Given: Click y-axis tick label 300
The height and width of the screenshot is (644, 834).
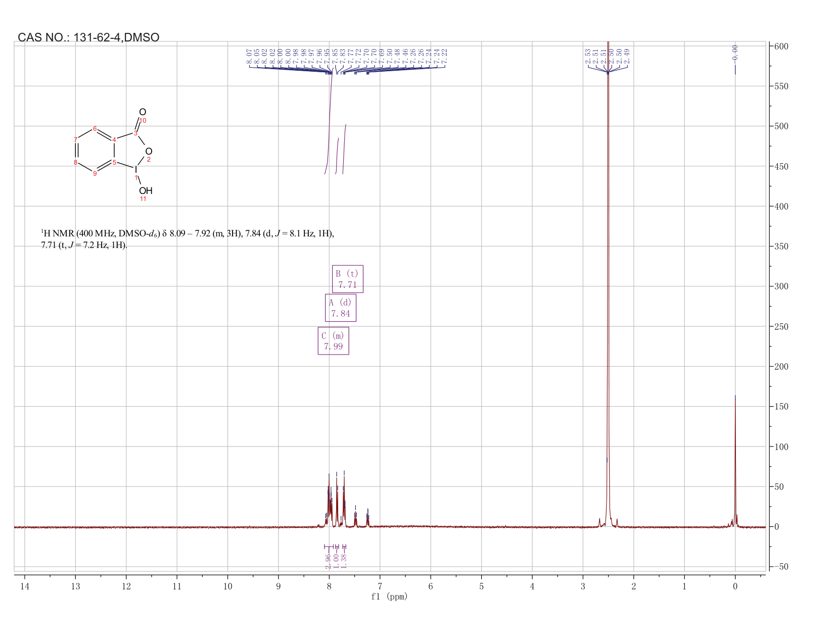Looking at the screenshot, I should point(781,286).
